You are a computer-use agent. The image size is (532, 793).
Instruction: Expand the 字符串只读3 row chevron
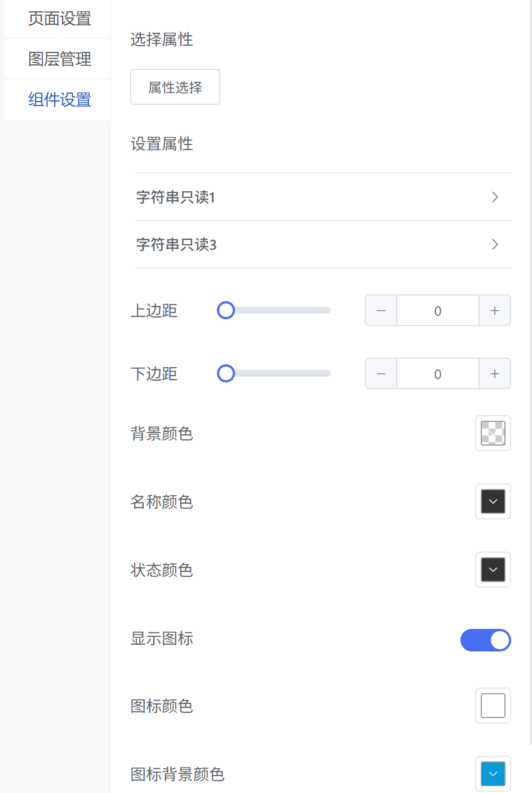click(495, 244)
